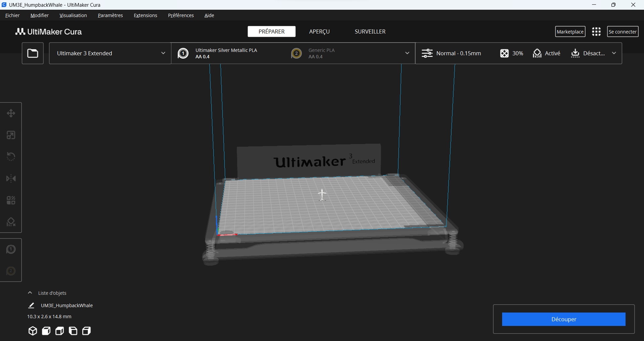Screen dimensions: 644x341
Task: Select the Move tool in sidebar
Action: (11, 113)
